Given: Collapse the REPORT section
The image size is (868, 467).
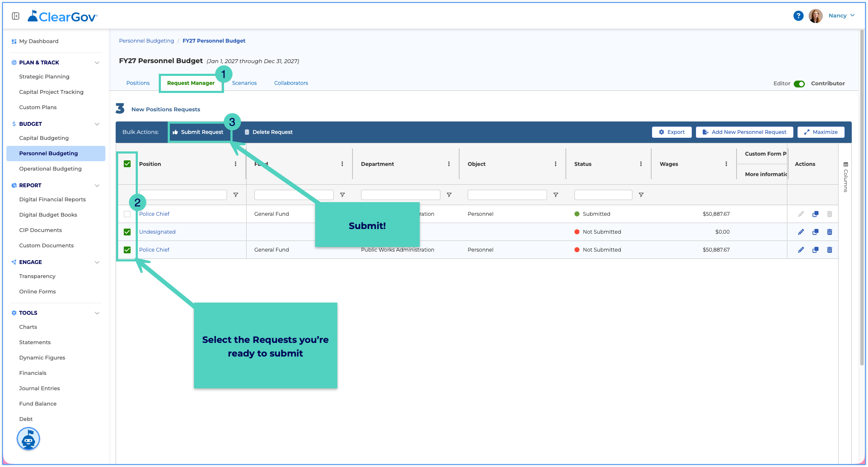Looking at the screenshot, I should click(97, 186).
